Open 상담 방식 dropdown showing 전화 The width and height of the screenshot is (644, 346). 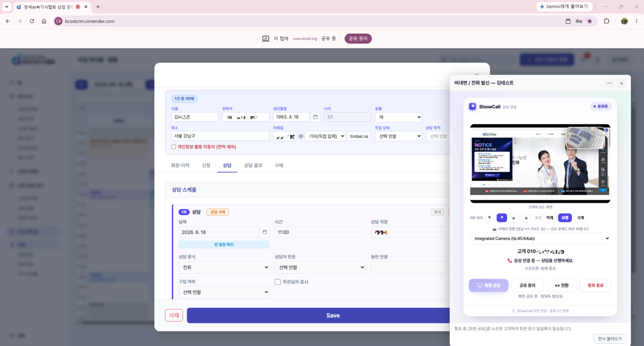(x=224, y=267)
